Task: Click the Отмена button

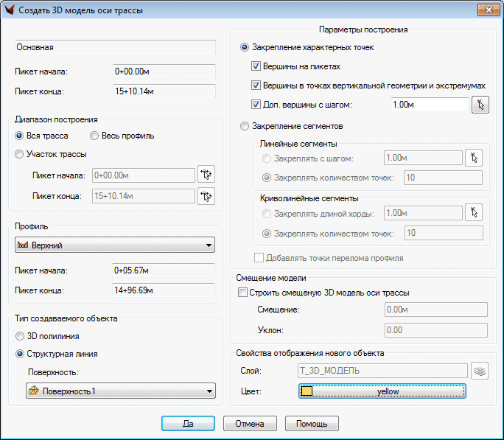Action: [x=249, y=424]
